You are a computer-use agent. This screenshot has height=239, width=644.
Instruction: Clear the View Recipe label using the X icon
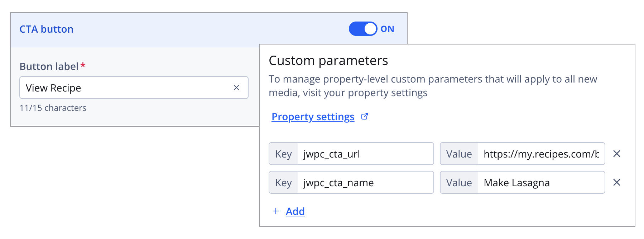click(x=236, y=87)
